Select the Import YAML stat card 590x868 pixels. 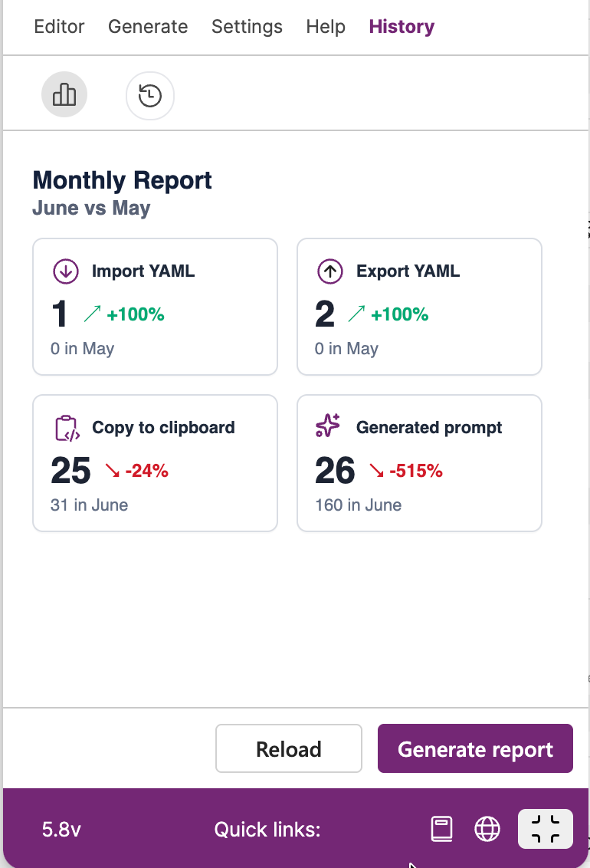tap(155, 307)
